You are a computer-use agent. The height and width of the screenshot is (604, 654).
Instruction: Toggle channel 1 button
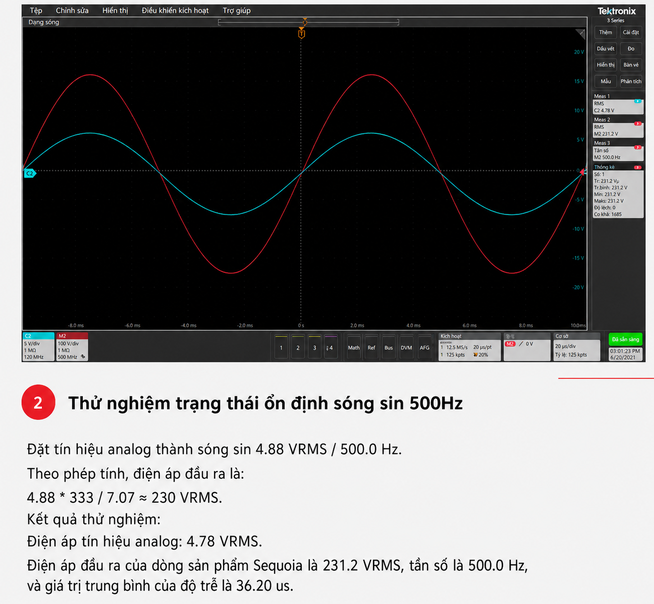(x=281, y=347)
